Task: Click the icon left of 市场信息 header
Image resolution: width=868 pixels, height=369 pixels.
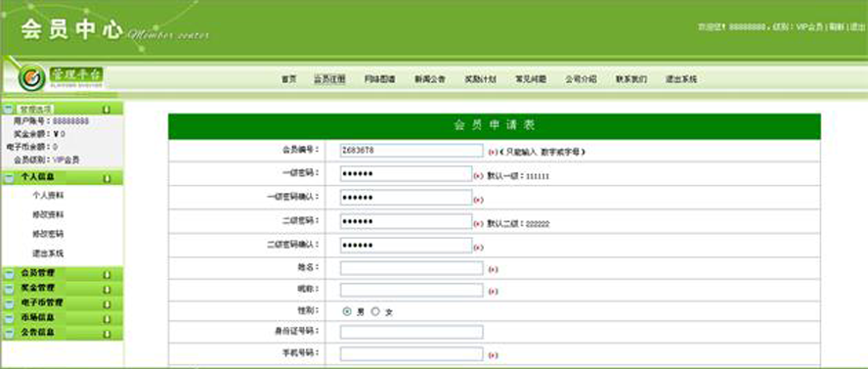Action: 9,318
